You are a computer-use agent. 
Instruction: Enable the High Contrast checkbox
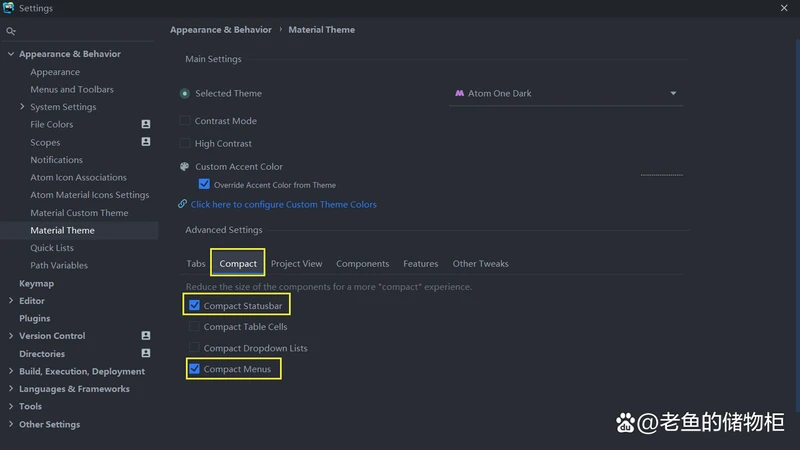pos(185,143)
